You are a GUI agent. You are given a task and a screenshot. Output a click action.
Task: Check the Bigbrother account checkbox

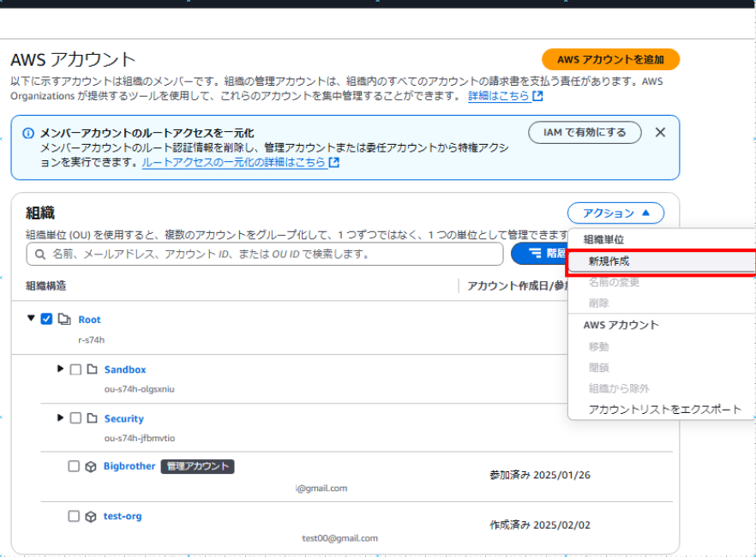tap(75, 466)
